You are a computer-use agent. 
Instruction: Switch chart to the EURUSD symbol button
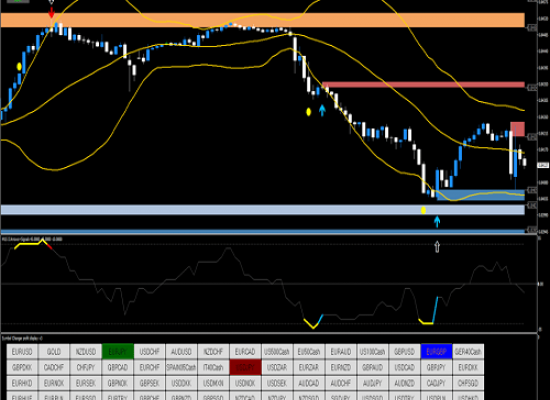pos(22,352)
